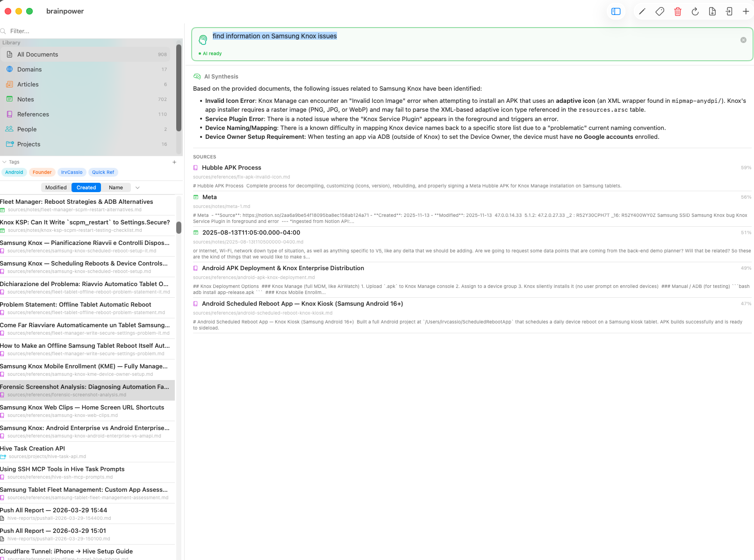
Task: Open Using SSH MCP Tools document
Action: pyautogui.click(x=87, y=473)
